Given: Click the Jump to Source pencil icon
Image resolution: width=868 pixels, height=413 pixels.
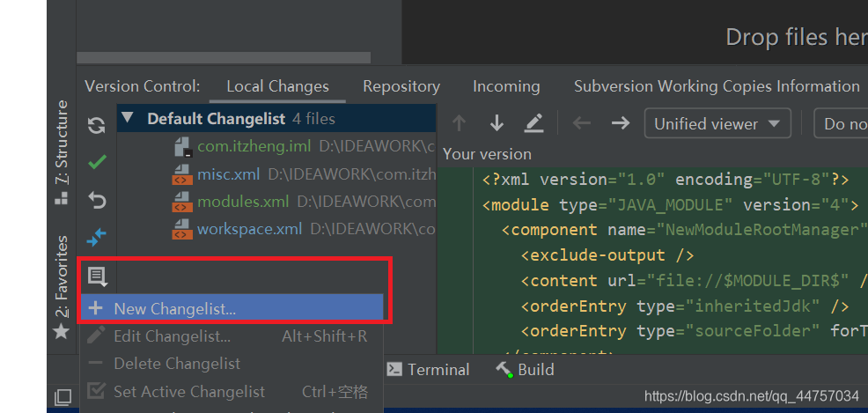Looking at the screenshot, I should (533, 123).
